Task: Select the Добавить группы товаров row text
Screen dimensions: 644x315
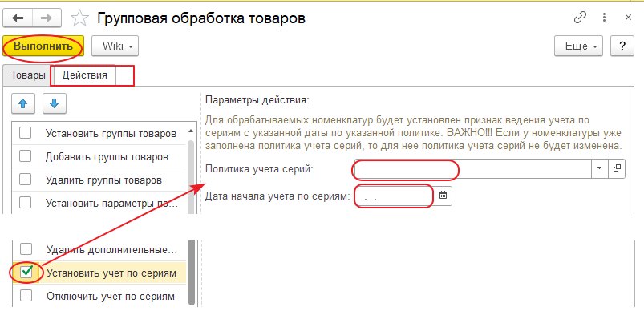Action: coord(107,156)
